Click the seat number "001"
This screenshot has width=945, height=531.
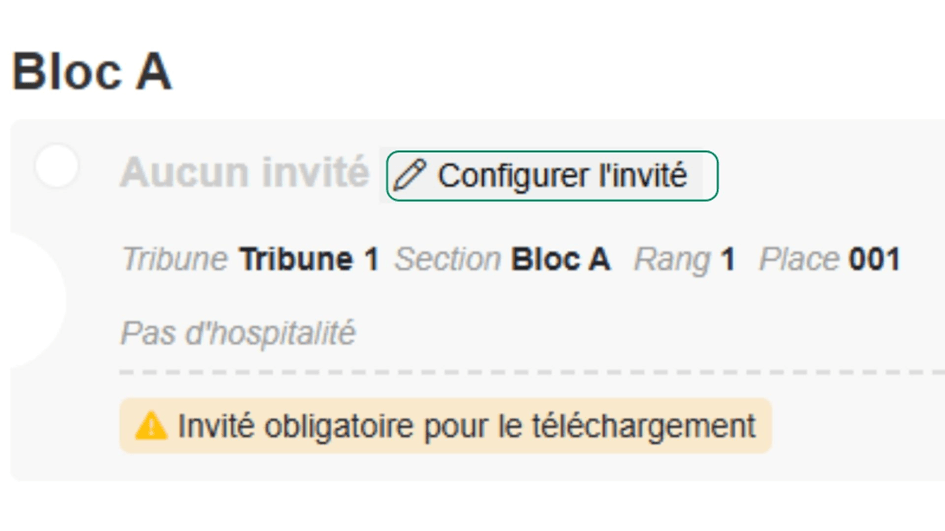[874, 260]
